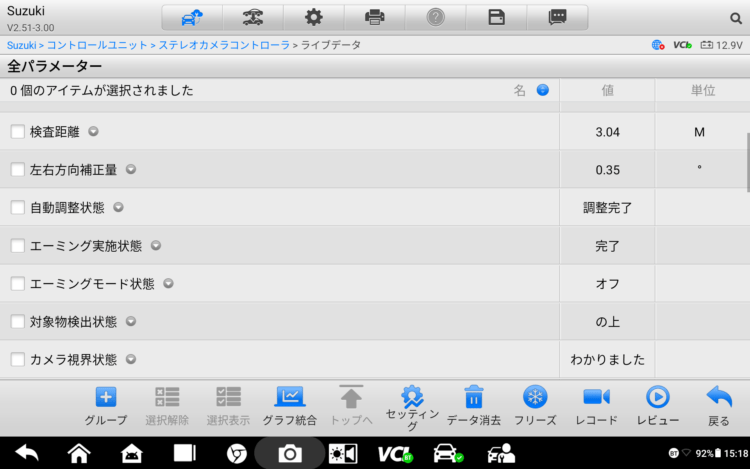
Task: Expand 左右方向補正量 dropdown arrow
Action: click(x=131, y=169)
